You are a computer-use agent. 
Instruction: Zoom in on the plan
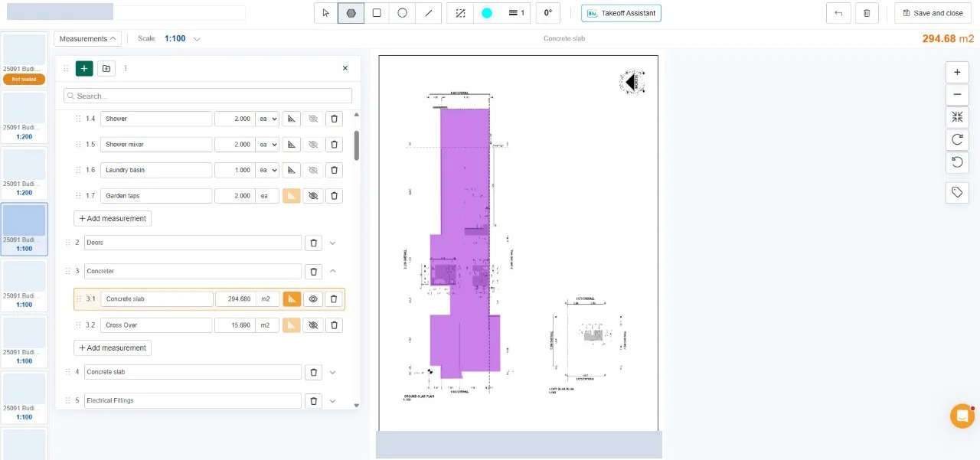coord(957,72)
